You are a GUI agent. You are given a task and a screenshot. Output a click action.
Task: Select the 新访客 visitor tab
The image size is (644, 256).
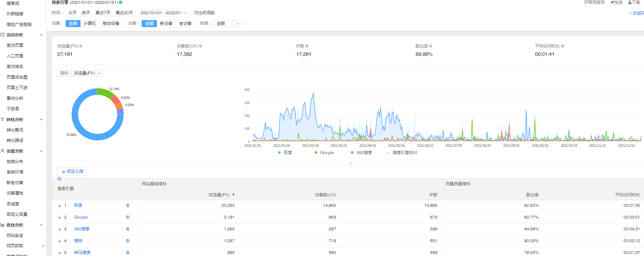166,24
